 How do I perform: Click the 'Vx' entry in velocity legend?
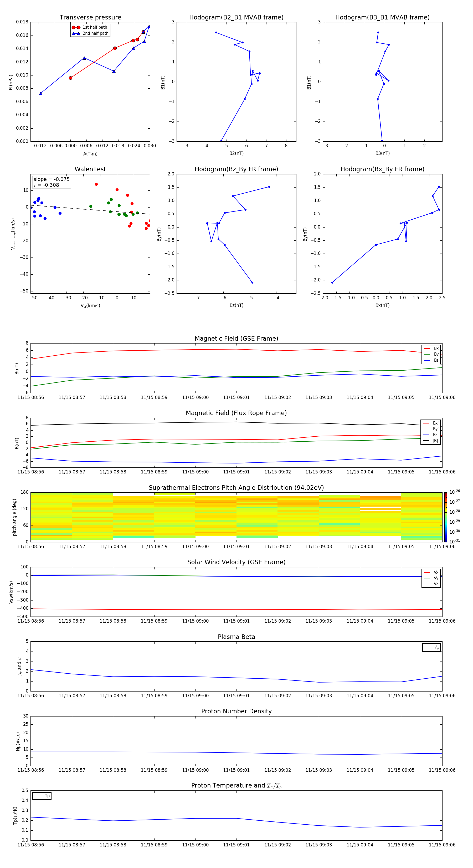(x=431, y=572)
